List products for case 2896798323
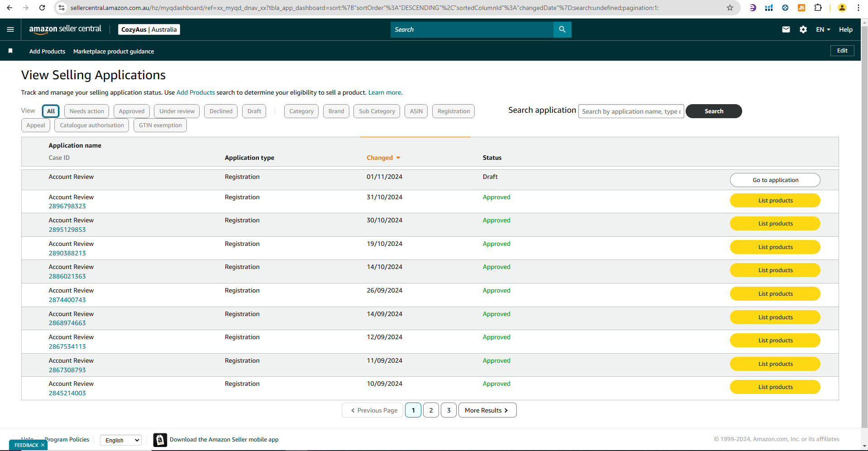Image resolution: width=868 pixels, height=451 pixels. coord(775,201)
